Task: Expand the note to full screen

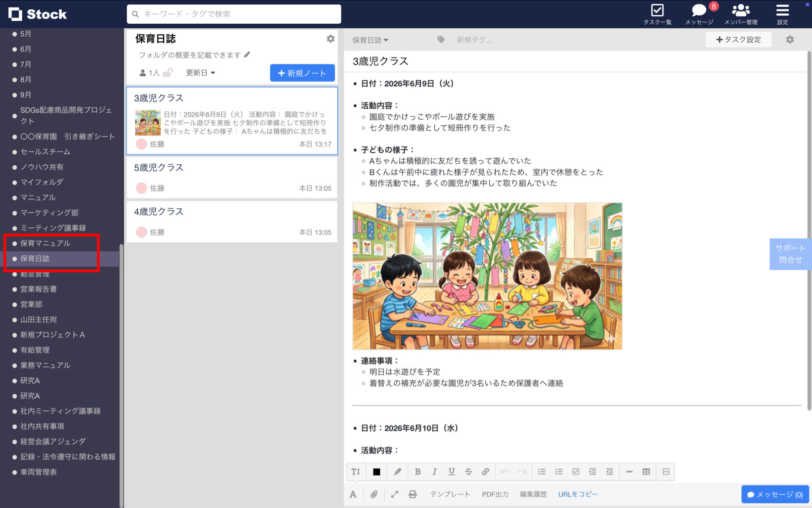Action: pyautogui.click(x=395, y=494)
